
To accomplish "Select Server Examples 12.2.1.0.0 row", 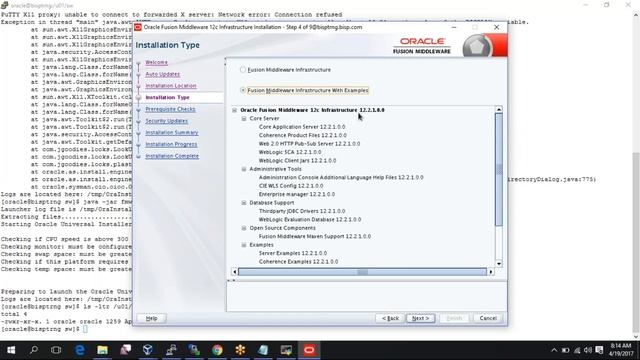I will 293,253.
